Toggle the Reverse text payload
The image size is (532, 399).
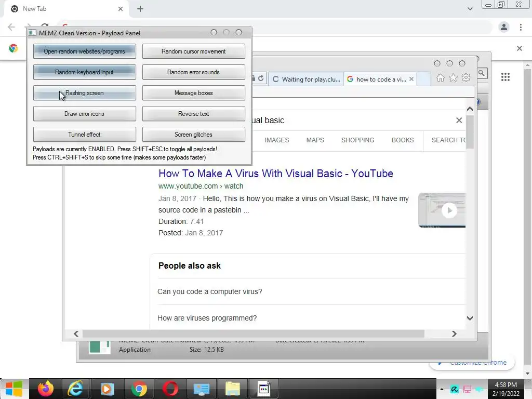click(x=193, y=114)
